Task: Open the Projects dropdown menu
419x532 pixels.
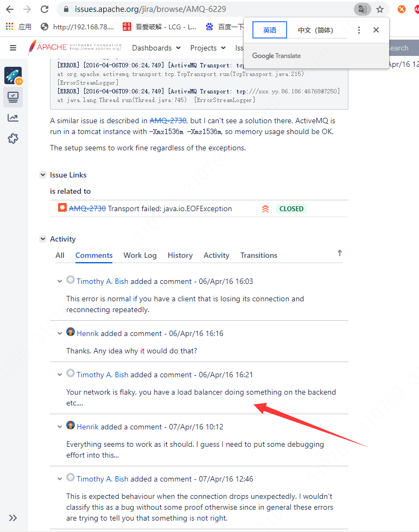Action: tap(208, 48)
